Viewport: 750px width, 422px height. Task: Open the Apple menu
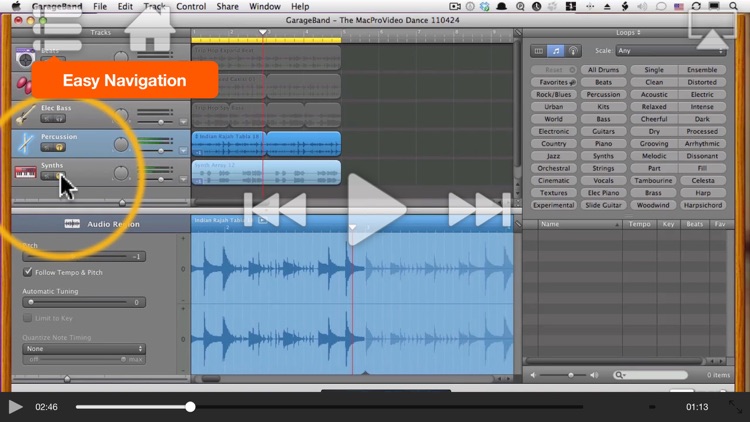[x=16, y=6]
